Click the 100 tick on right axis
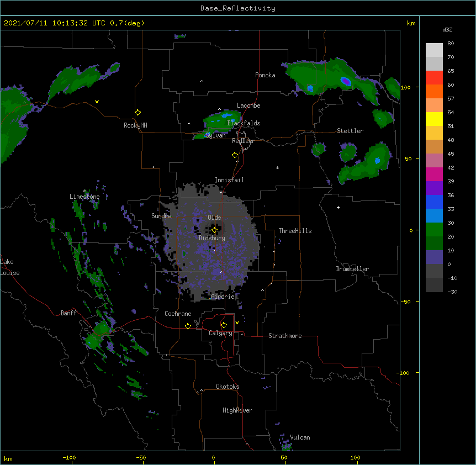The height and width of the screenshot is (465, 476). pos(405,87)
